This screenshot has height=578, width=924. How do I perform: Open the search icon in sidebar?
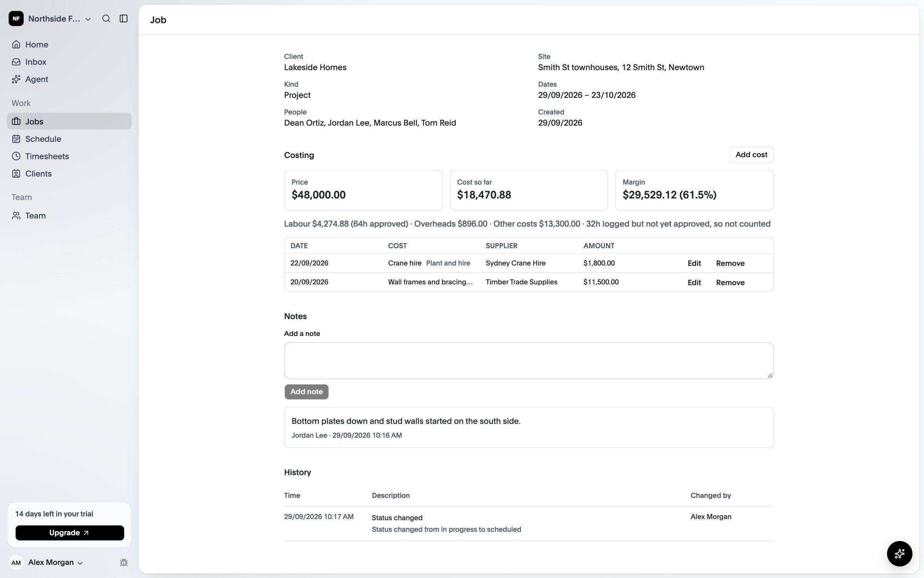[106, 18]
